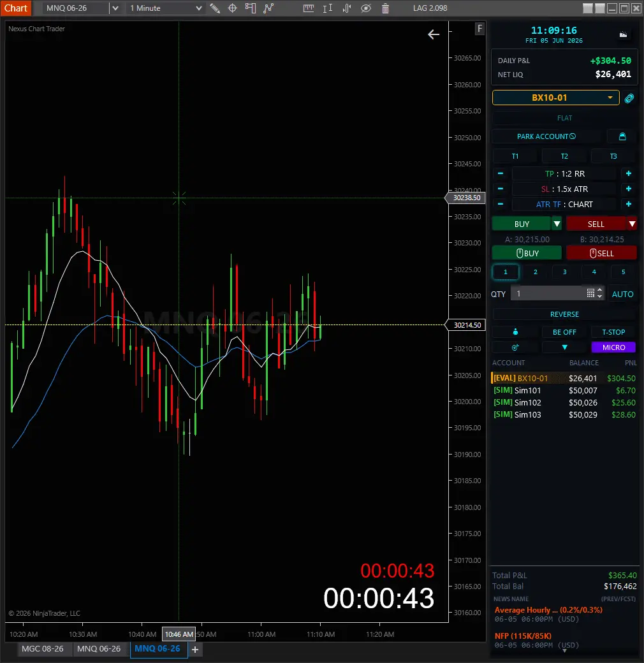The image size is (644, 663).
Task: Open the indicators icon in chart toolbar
Action: pyautogui.click(x=347, y=8)
